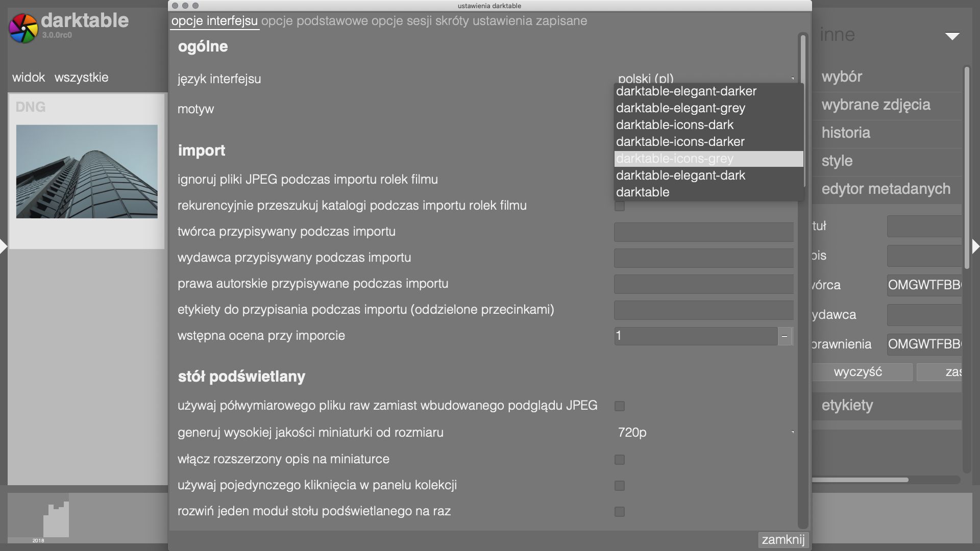This screenshot has height=551, width=980.
Task: Click uprawnienia metadata field OMGWTFBB
Action: pyautogui.click(x=924, y=344)
